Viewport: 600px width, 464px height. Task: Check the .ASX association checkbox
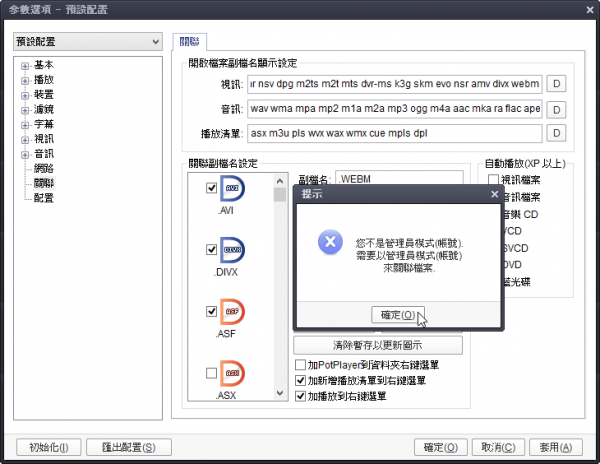pyautogui.click(x=211, y=373)
